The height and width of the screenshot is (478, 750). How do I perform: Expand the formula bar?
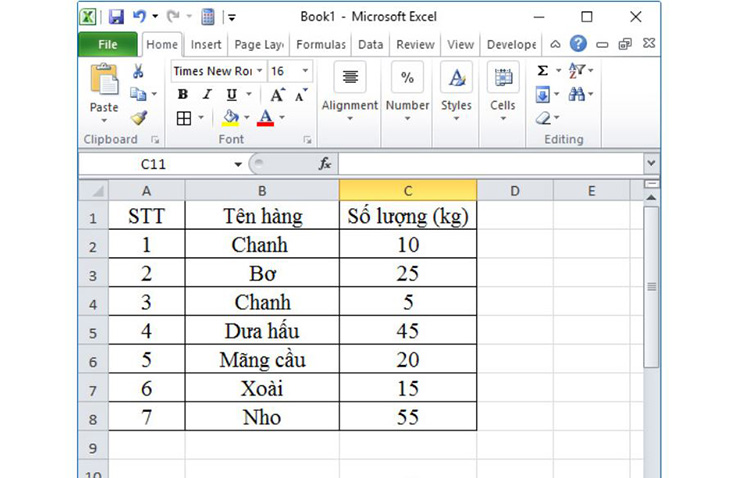(x=651, y=163)
